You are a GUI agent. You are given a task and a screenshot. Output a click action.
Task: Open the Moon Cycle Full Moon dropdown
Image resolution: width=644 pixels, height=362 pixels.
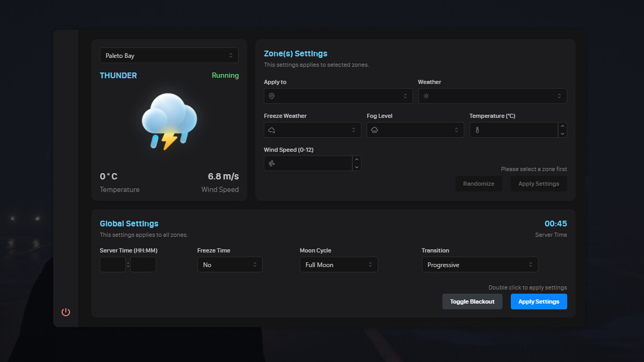338,265
